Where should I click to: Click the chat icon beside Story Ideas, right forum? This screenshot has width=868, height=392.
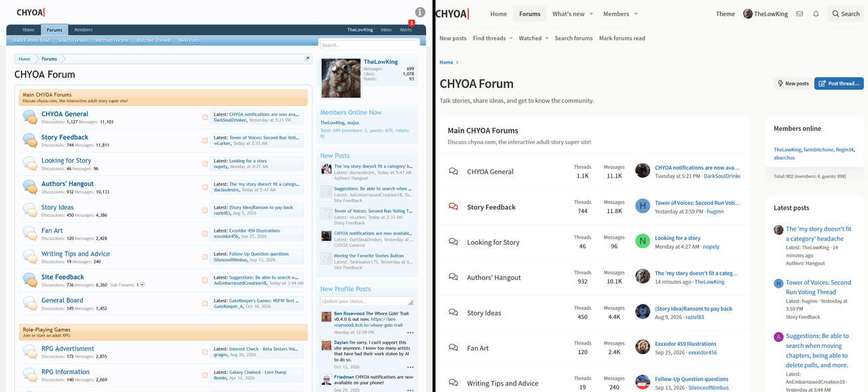click(453, 313)
